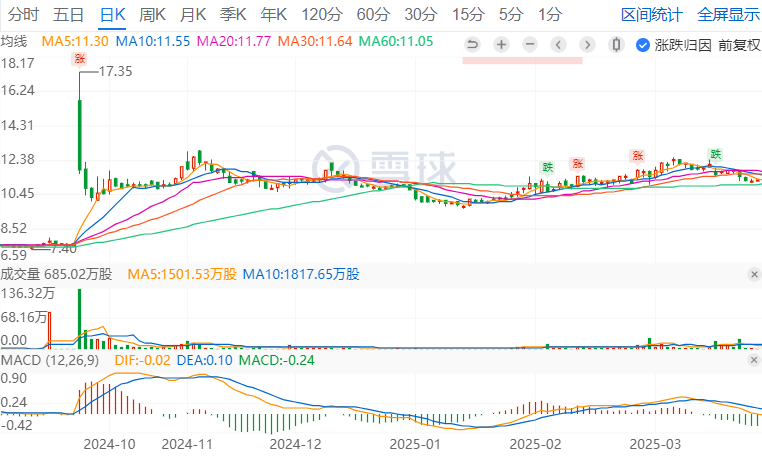Click the 2025-01 date axis label
This screenshot has height=462, width=762.
[416, 444]
